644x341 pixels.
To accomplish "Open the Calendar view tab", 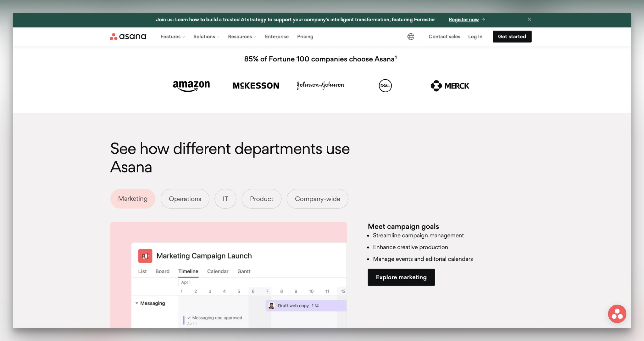I will point(218,271).
